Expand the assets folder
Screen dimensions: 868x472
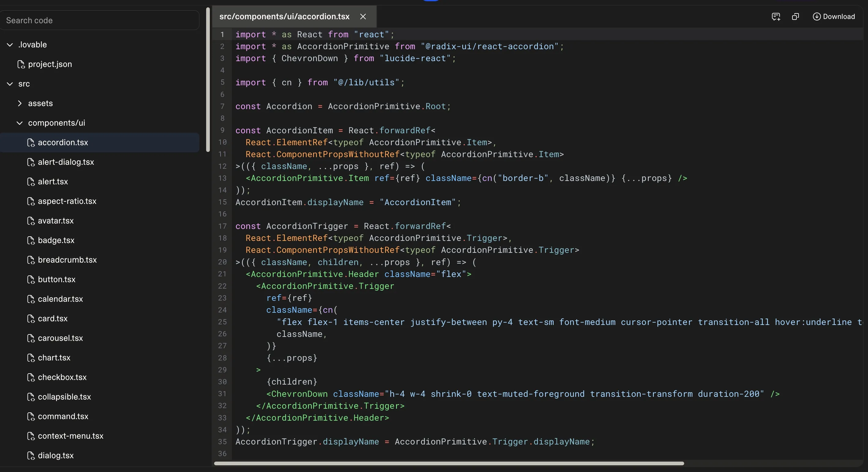[x=20, y=103]
